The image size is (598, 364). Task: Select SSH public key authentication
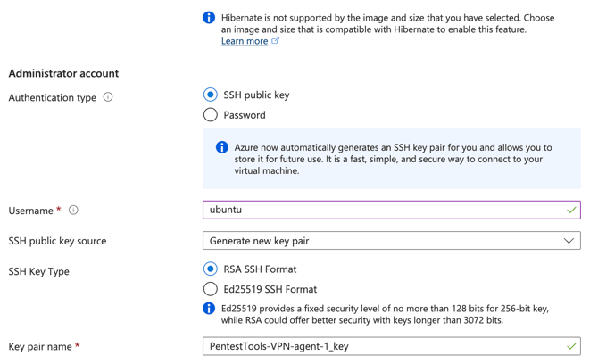pyautogui.click(x=211, y=95)
